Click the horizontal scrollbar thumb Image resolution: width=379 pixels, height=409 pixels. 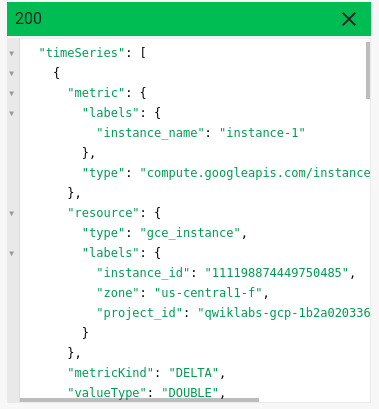(139, 400)
